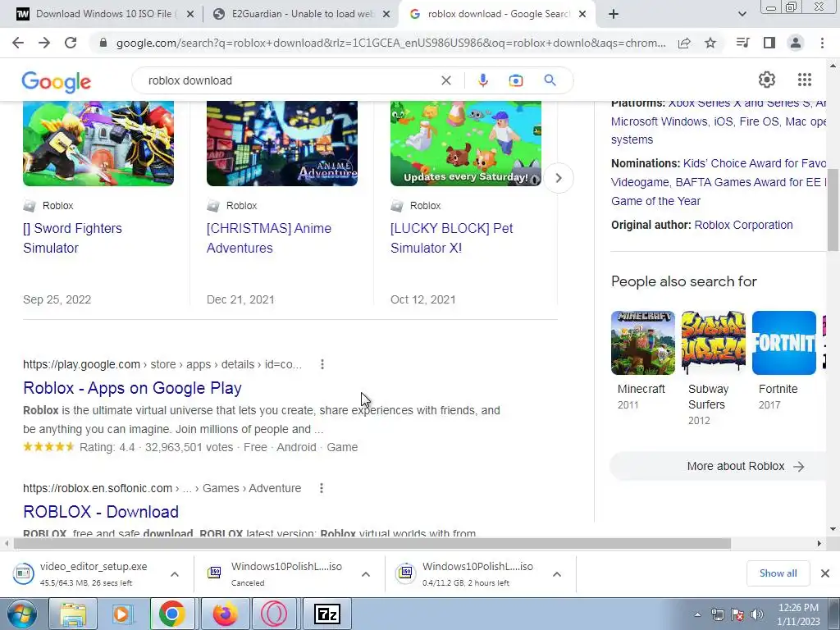
Task: Open Subway Surfers thumbnail
Action: tap(714, 343)
